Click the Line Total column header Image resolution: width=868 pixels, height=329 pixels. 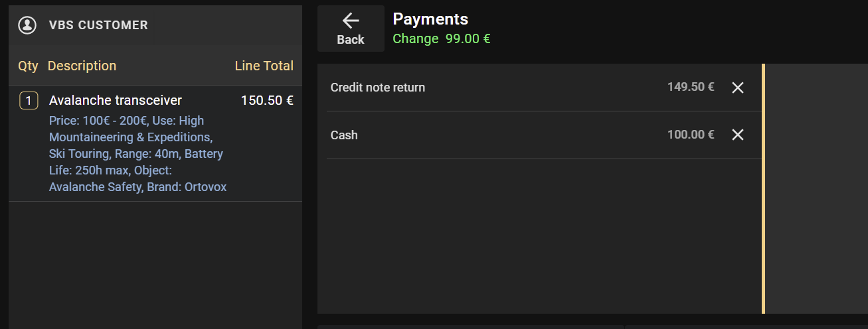pos(264,66)
